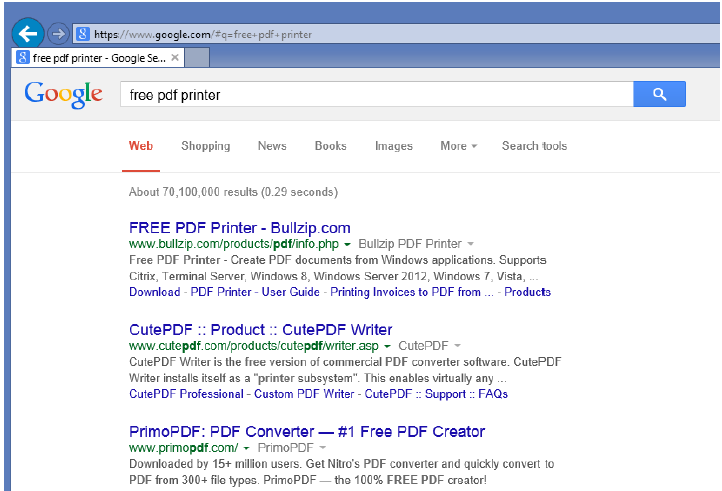The height and width of the screenshot is (491, 722).
Task: Click the Google favicon in address bar
Action: tap(82, 34)
